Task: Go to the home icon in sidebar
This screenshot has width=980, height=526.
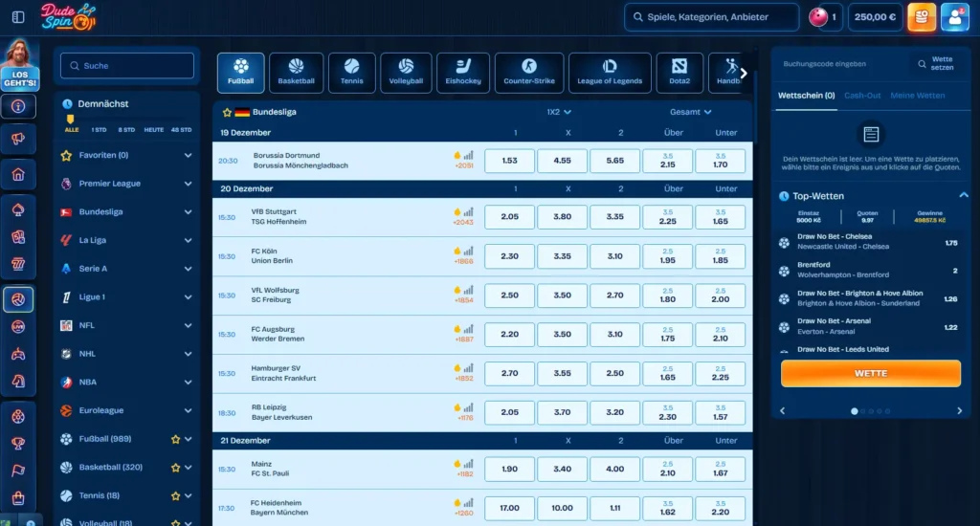Action: [x=18, y=174]
